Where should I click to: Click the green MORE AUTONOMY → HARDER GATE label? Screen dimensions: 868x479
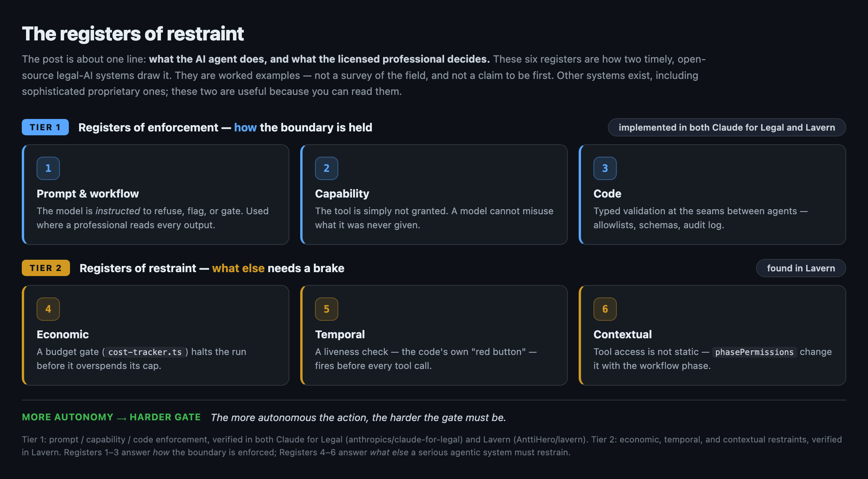point(111,417)
